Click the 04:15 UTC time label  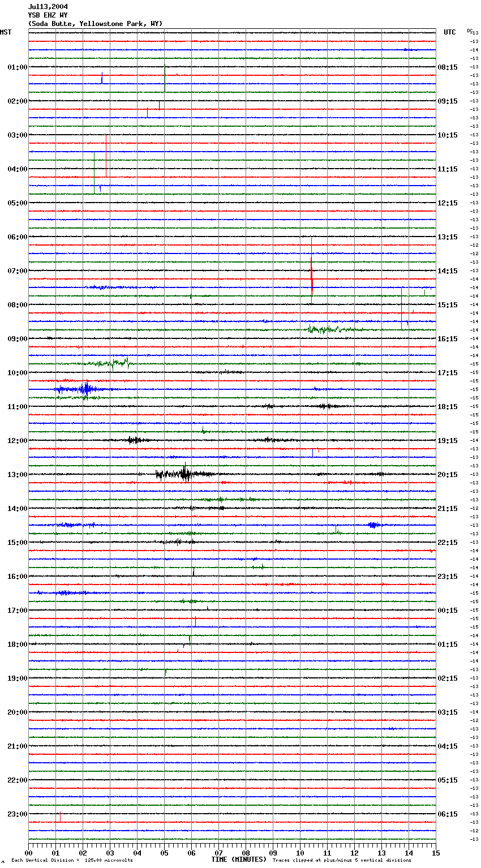click(448, 746)
